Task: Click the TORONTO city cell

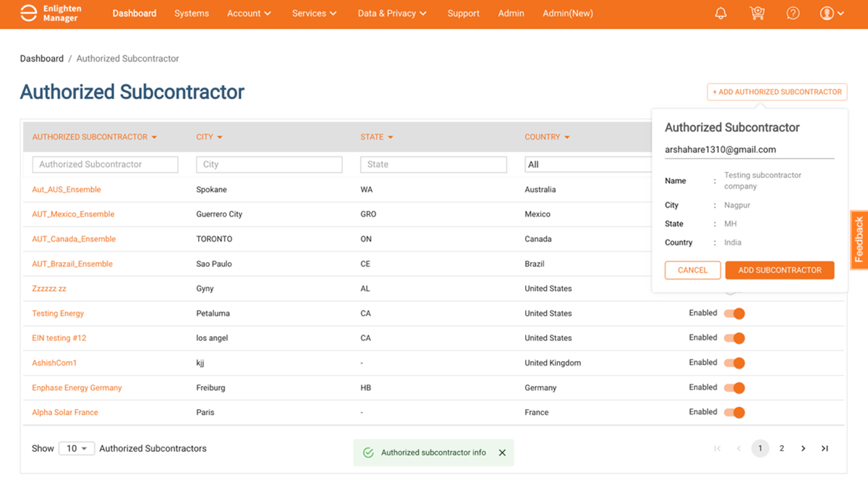Action: (x=214, y=239)
